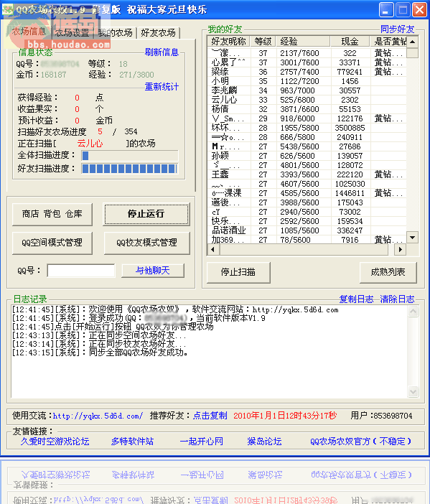The width and height of the screenshot is (430, 504).
Task: Click the 全体扫描进度 progress bar
Action: 130,156
